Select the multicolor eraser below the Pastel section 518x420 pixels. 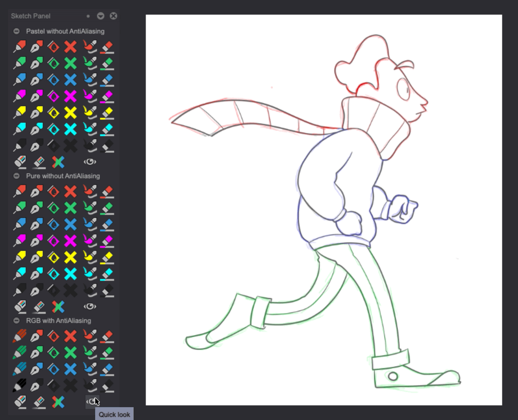pos(21,161)
